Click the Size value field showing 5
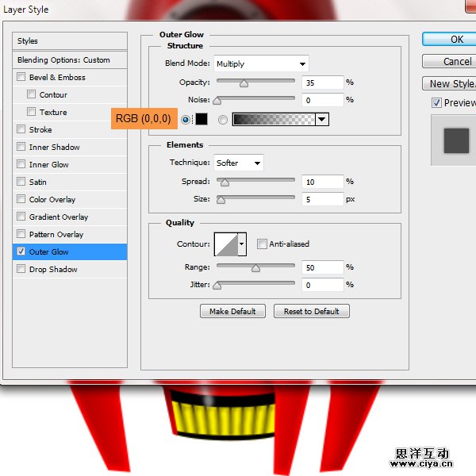Viewport: 476px width, 476px height. [323, 199]
